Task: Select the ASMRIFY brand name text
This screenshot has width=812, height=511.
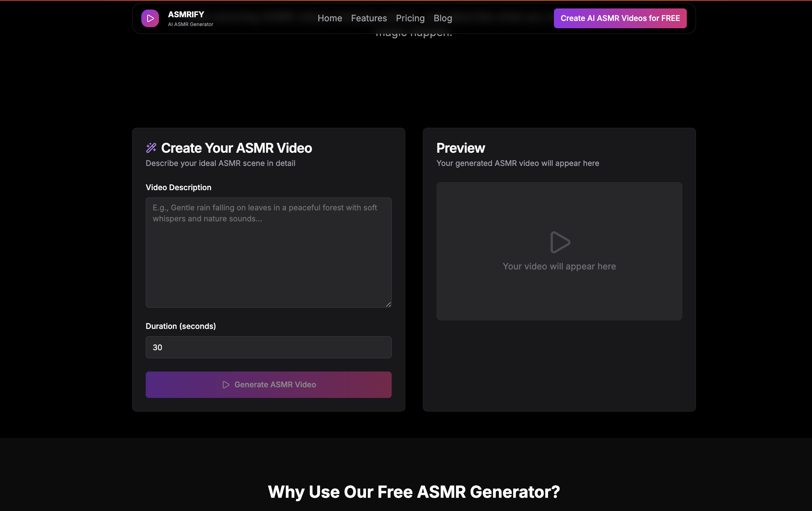Action: (x=186, y=14)
